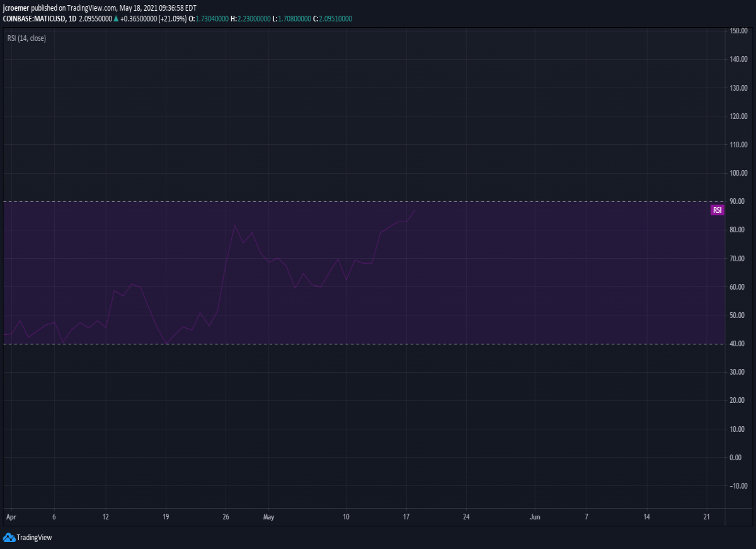Click the Apr label on time axis
756x549 pixels.
(11, 517)
